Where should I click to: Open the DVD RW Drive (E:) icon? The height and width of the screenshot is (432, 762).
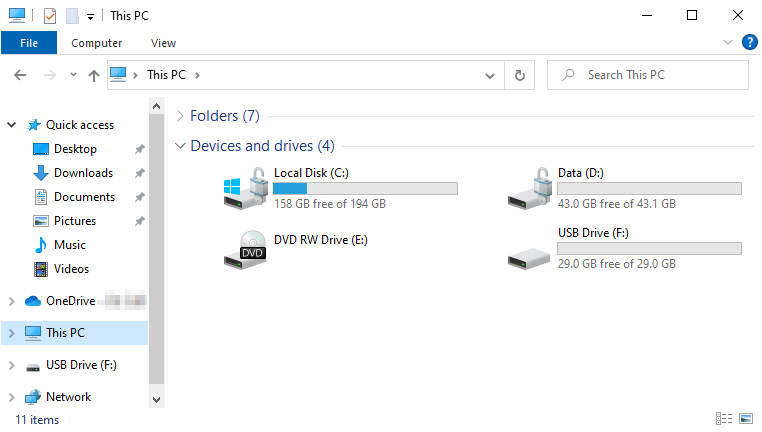[x=244, y=249]
